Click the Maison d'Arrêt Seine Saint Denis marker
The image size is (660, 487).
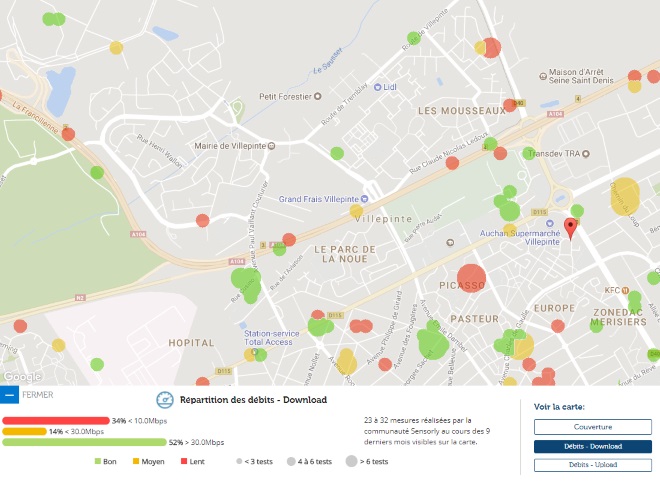pyautogui.click(x=543, y=76)
